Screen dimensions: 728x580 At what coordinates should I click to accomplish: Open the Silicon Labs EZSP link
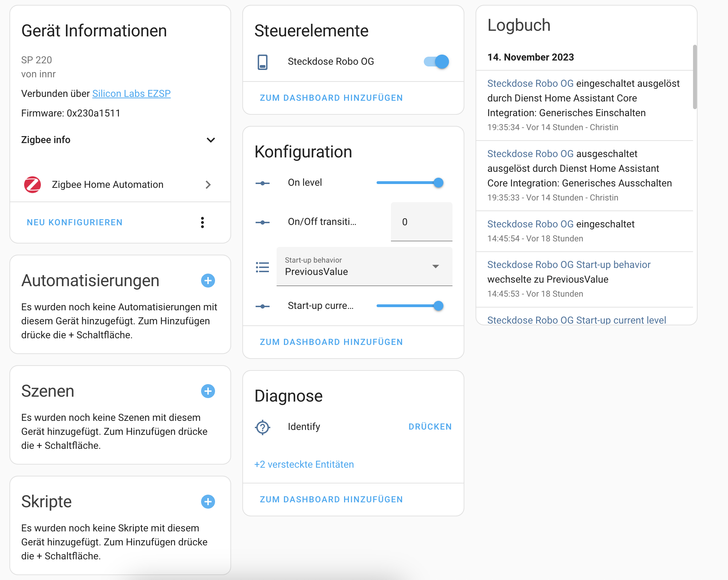coord(131,94)
